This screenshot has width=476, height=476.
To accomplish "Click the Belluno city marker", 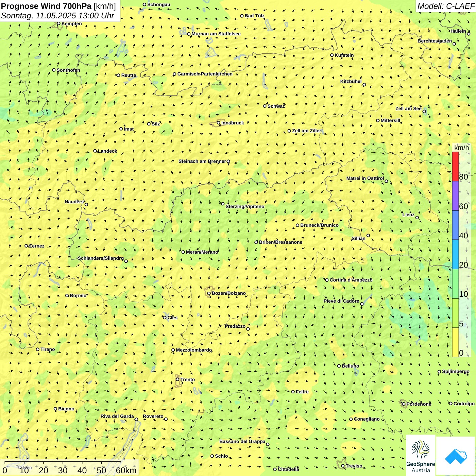I will click(339, 366).
